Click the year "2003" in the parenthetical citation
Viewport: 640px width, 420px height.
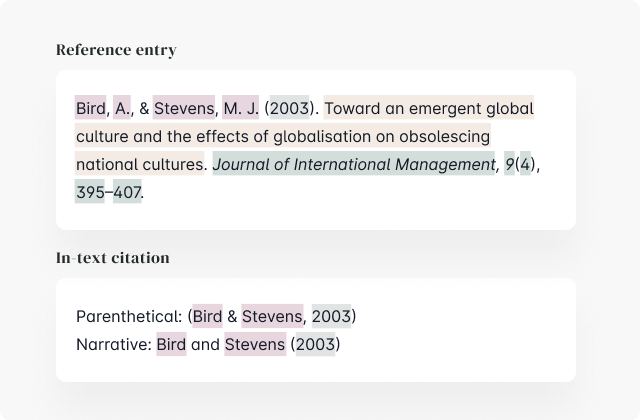(331, 317)
